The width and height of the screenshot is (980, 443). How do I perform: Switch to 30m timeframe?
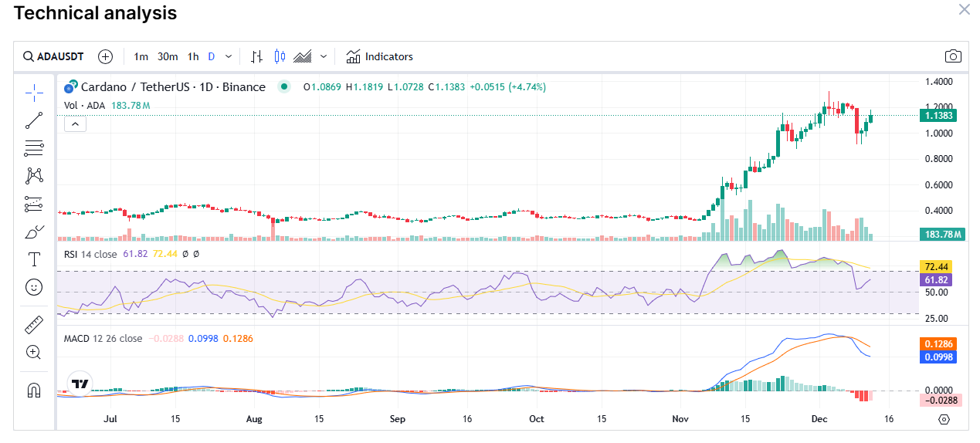tap(168, 56)
